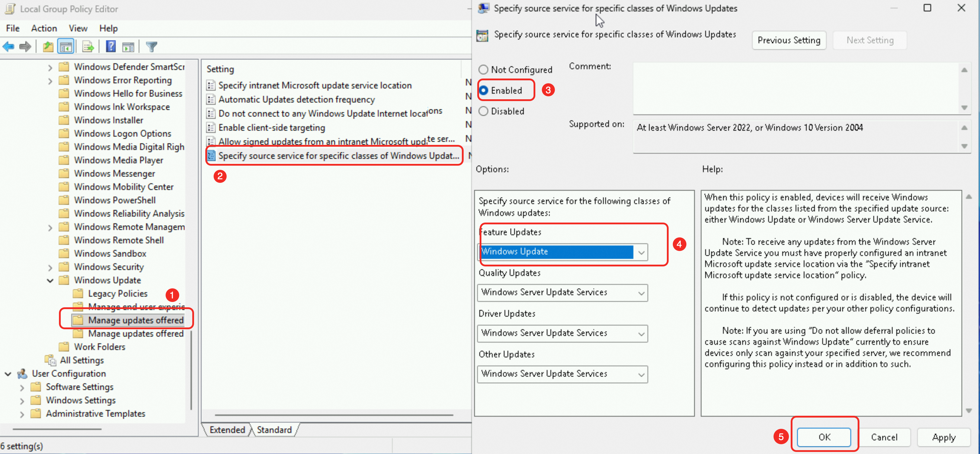Click the Up one level folder icon

(48, 47)
